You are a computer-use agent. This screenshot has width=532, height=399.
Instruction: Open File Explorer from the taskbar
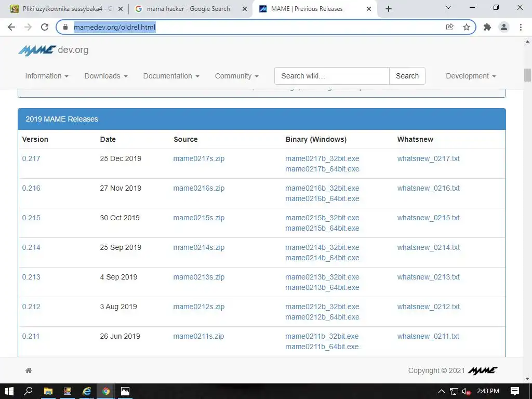tap(48, 391)
